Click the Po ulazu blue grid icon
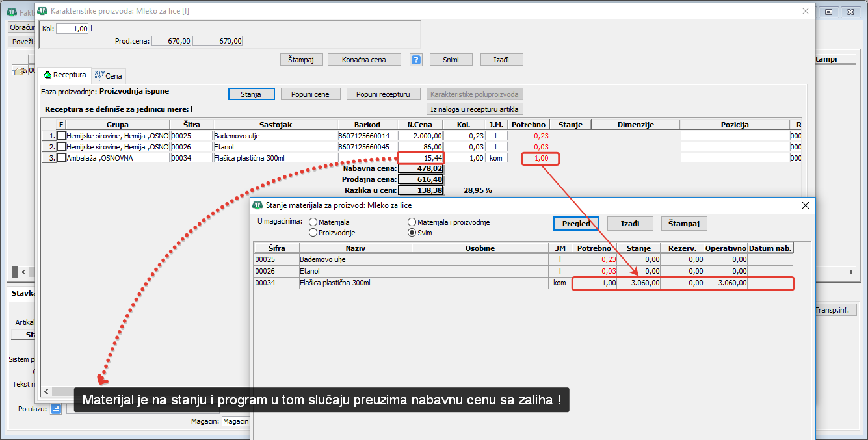Image resolution: width=868 pixels, height=440 pixels. pyautogui.click(x=56, y=409)
